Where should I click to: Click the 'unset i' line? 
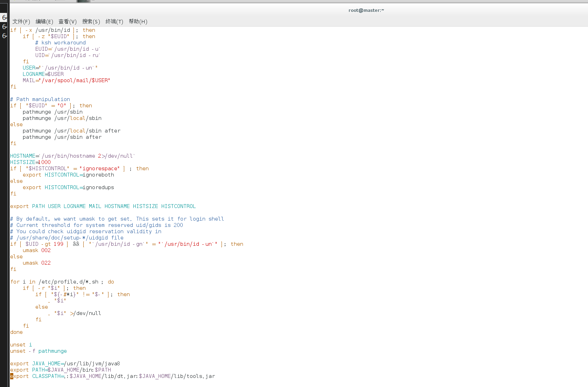coord(21,345)
